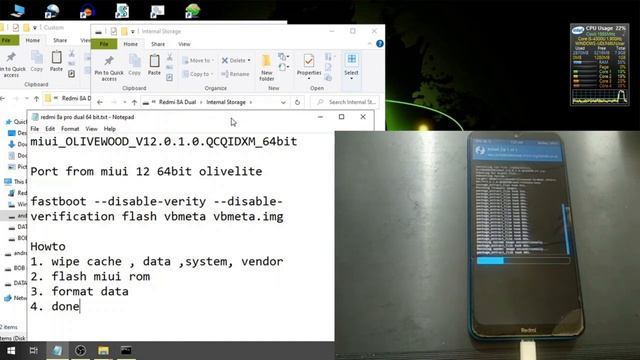
Task: Click the Notepad title bar 'redmi 8a pro dual 64 bit.txt'
Action: [87, 117]
